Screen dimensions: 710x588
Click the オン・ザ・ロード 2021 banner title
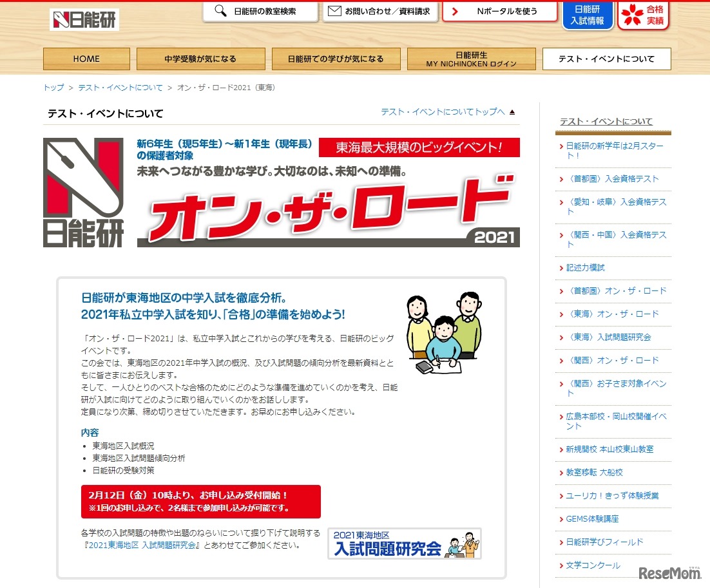tap(329, 211)
